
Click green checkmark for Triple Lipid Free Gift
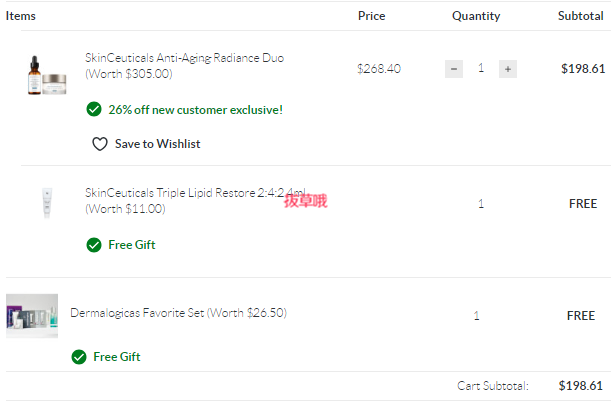[94, 245]
